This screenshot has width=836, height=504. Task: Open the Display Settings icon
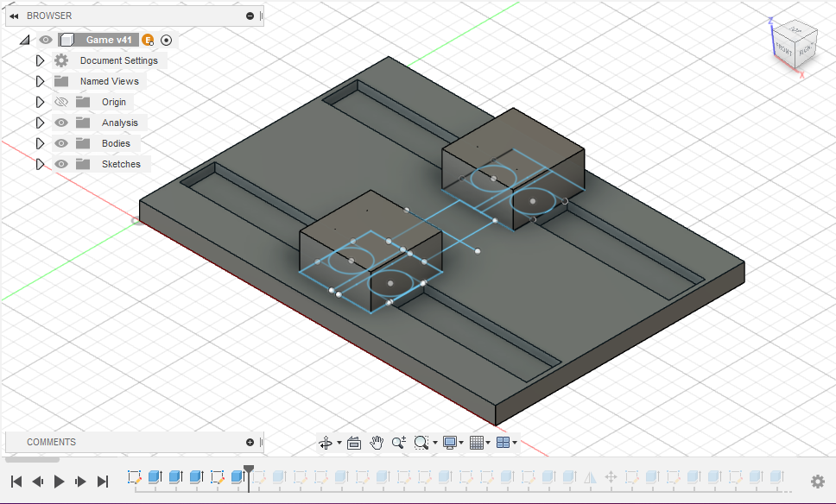(450, 442)
